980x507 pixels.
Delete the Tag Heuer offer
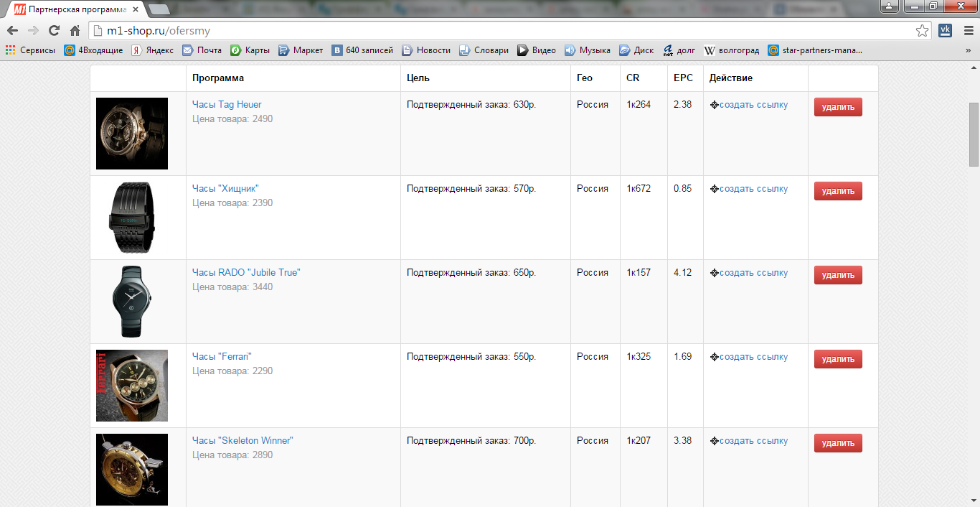click(838, 107)
